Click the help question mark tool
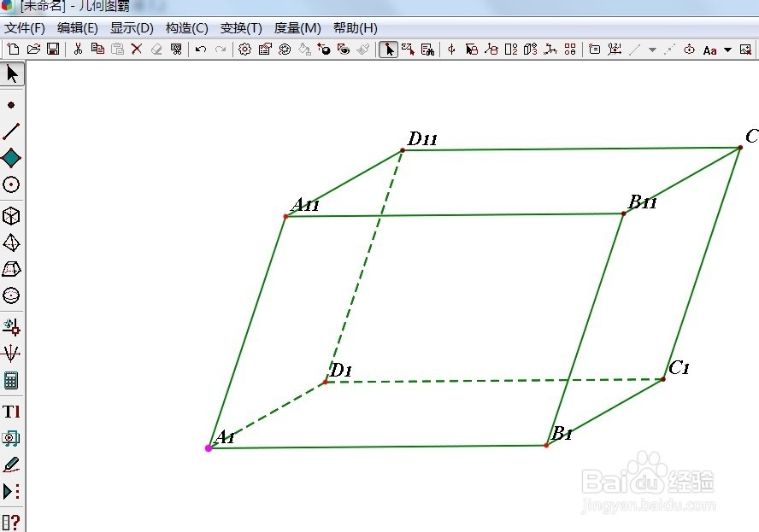759x532 pixels. (11, 523)
